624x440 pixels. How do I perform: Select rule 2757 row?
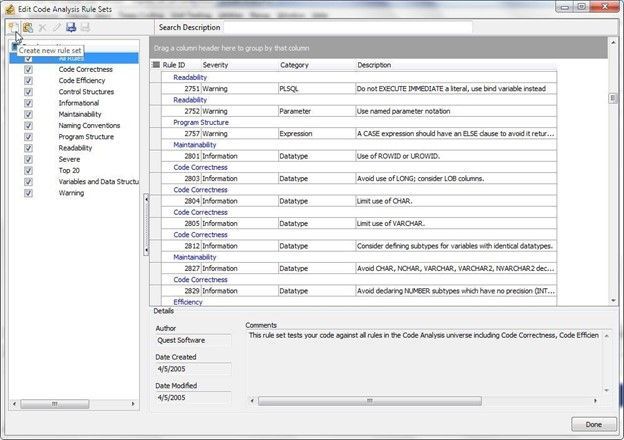point(359,134)
